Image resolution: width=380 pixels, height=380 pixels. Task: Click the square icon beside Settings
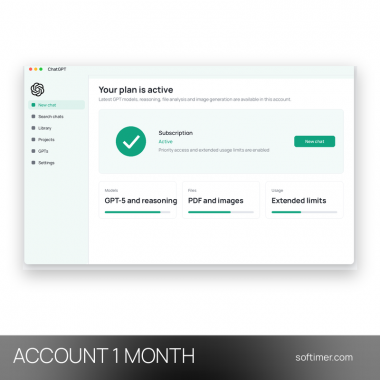(33, 163)
